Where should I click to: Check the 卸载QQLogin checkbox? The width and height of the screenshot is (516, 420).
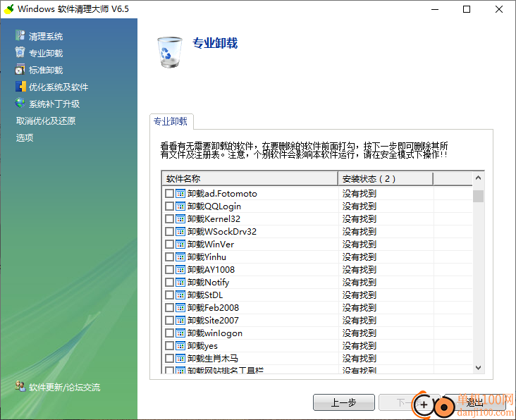coord(169,206)
